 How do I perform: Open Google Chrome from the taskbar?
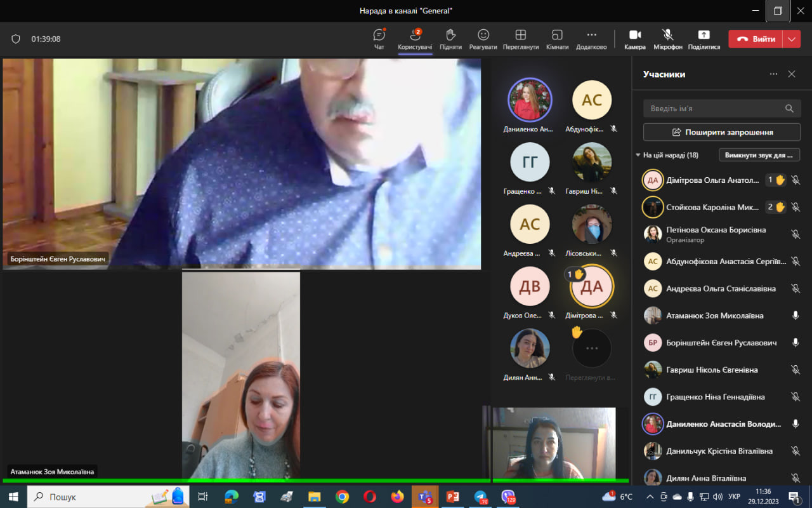tap(342, 497)
